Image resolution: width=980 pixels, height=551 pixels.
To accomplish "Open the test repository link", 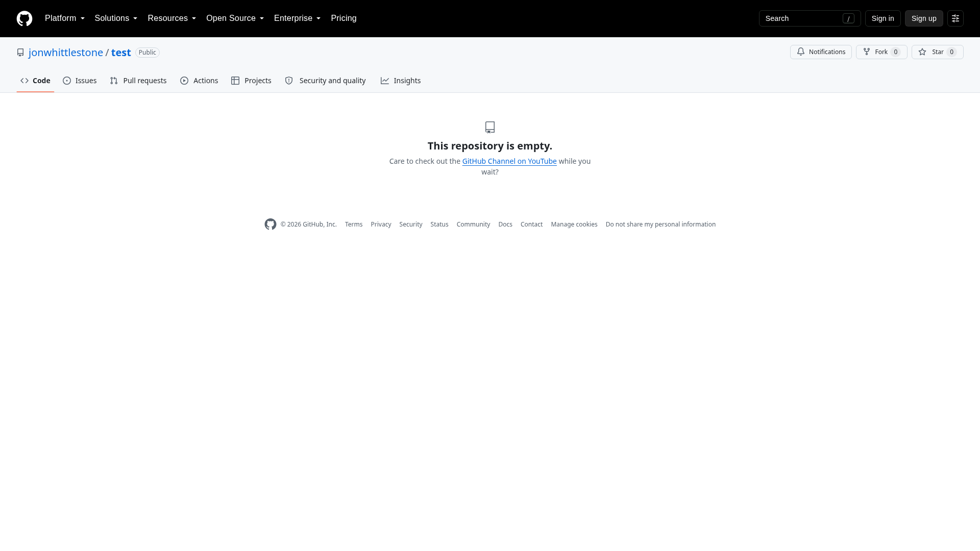I will point(121,53).
